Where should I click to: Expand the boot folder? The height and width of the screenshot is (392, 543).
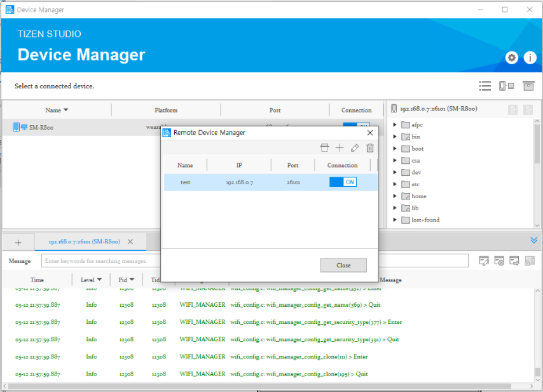tap(395, 149)
